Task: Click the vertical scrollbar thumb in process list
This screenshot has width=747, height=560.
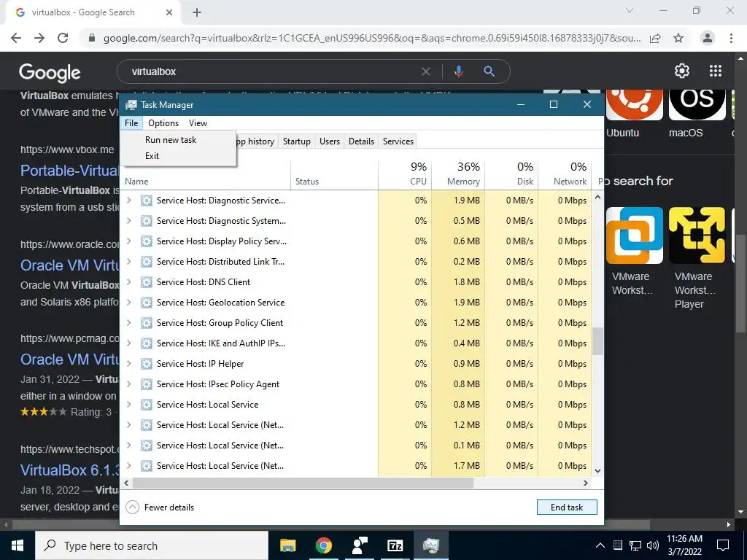Action: pos(598,341)
